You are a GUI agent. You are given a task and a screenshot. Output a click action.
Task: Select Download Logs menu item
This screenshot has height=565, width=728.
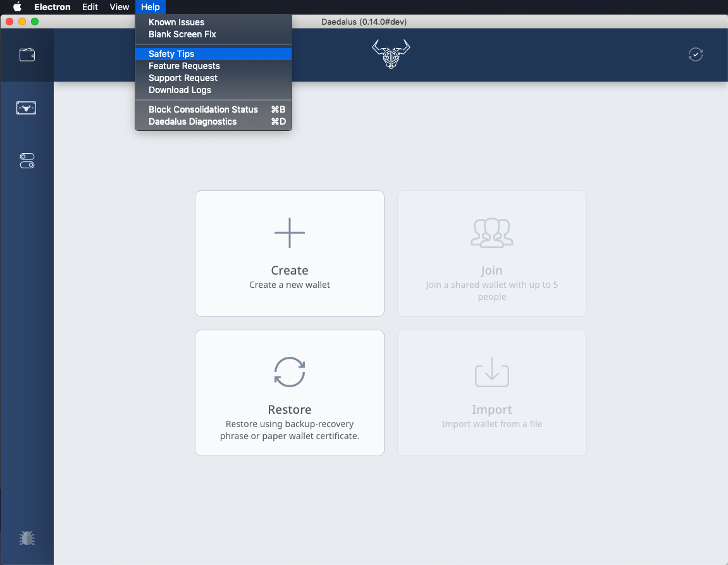214,90
